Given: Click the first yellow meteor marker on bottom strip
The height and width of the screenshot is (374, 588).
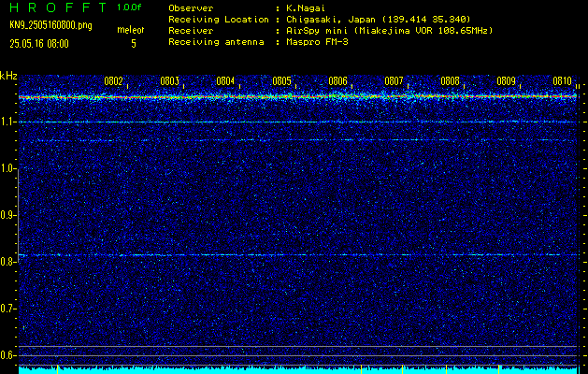Looking at the screenshot, I should (57, 369).
